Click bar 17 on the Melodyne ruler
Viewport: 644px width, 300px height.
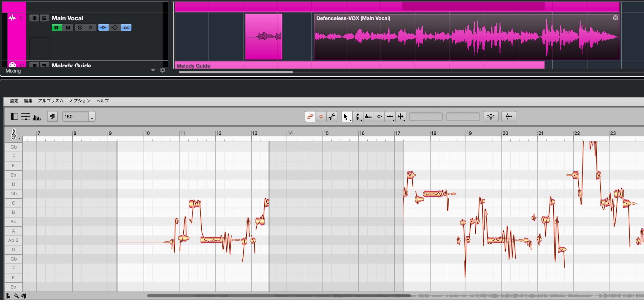[398, 133]
